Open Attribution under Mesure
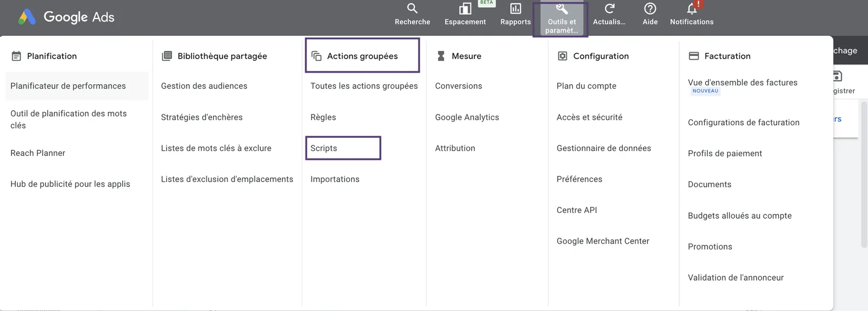Viewport: 868px width, 311px height. pos(455,148)
